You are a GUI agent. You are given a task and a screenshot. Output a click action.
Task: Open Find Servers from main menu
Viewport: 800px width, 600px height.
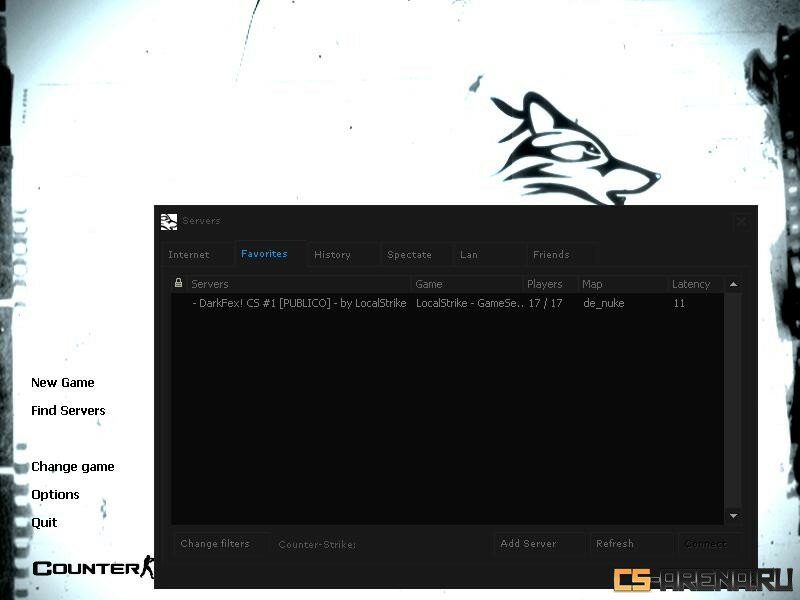[68, 411]
